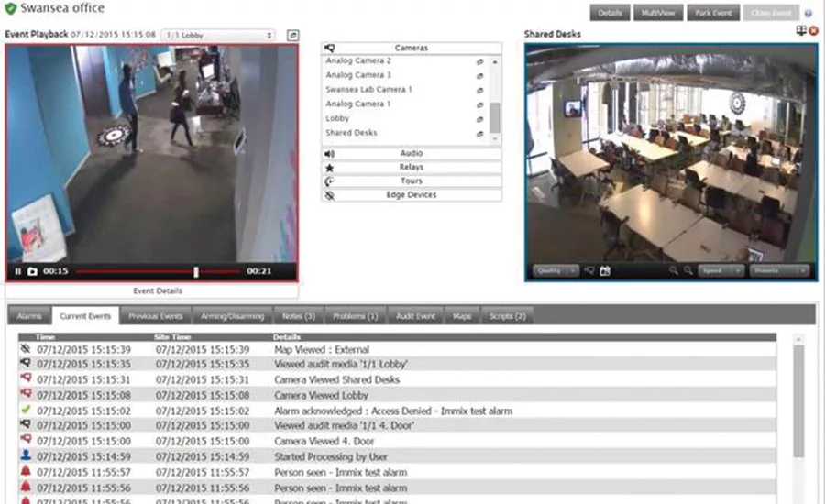The width and height of the screenshot is (825, 504).
Task: Click the camera icon in Shared Desks toolbar
Action: pos(589,270)
